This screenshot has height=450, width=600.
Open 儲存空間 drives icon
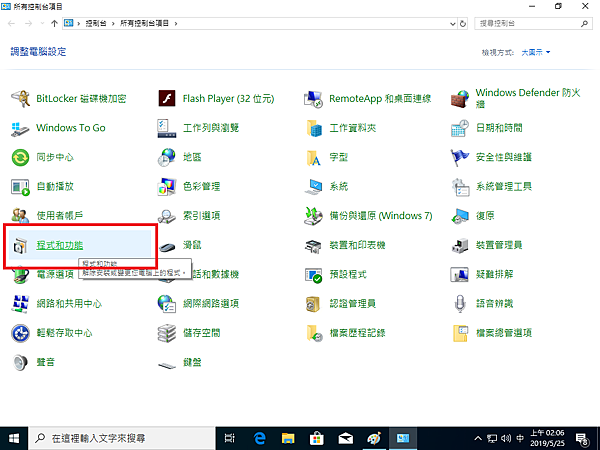[x=167, y=333]
